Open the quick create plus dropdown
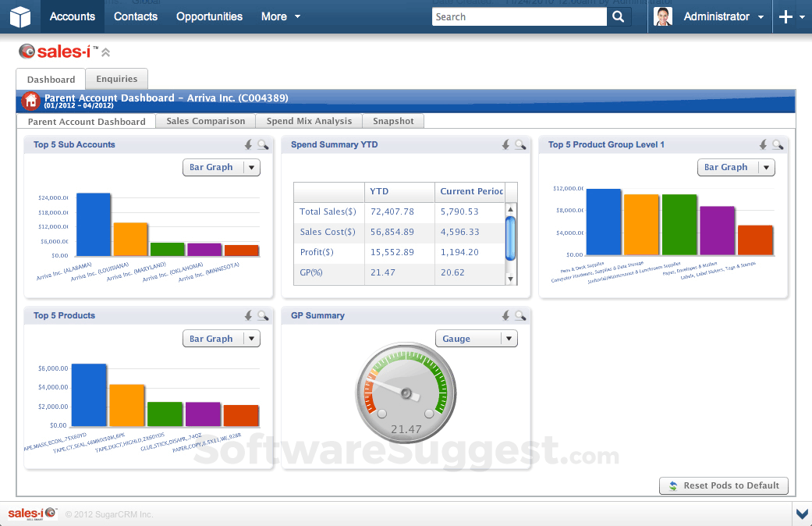Screen dimensions: 812x526 point(792,16)
